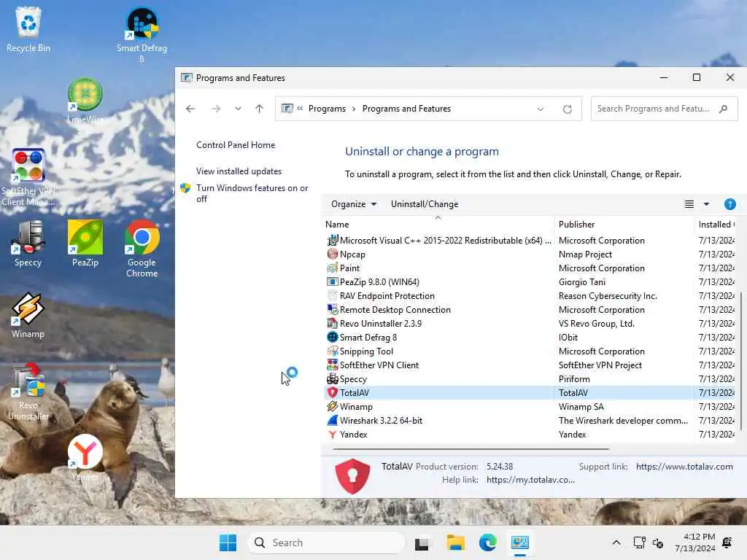This screenshot has height=560, width=747.
Task: Select Npcap in program list
Action: (x=529, y=254)
